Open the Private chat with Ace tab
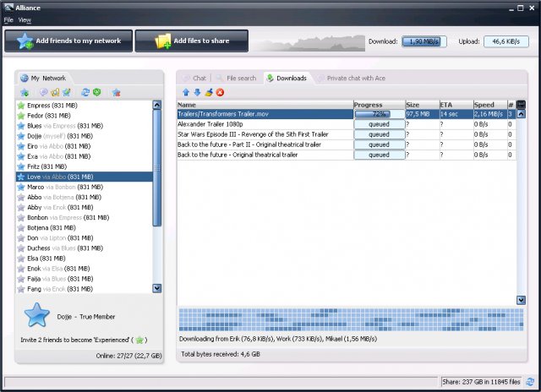The height and width of the screenshot is (392, 541). click(351, 79)
